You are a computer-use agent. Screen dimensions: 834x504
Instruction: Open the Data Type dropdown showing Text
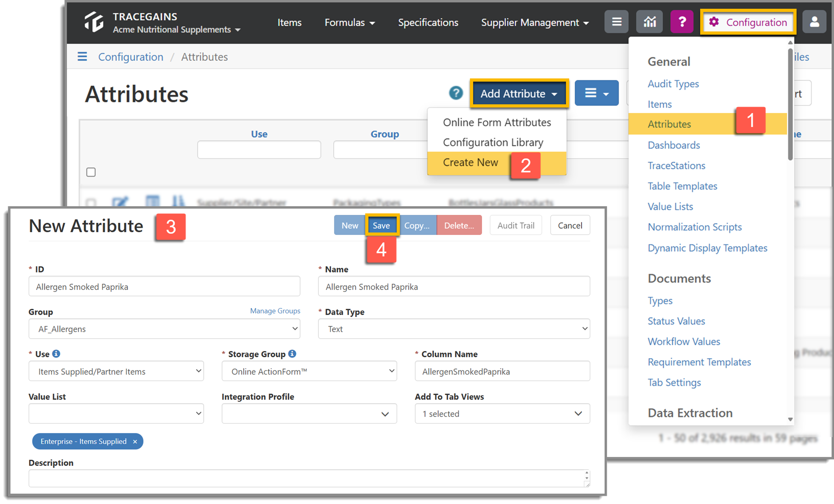click(454, 329)
